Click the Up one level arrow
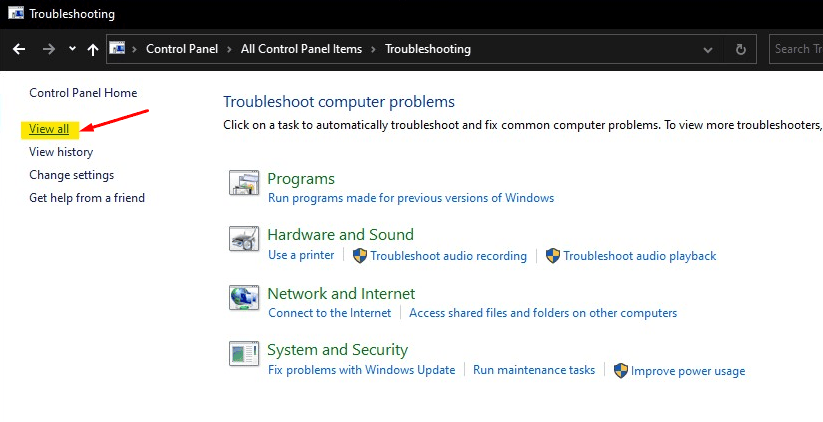 tap(93, 49)
